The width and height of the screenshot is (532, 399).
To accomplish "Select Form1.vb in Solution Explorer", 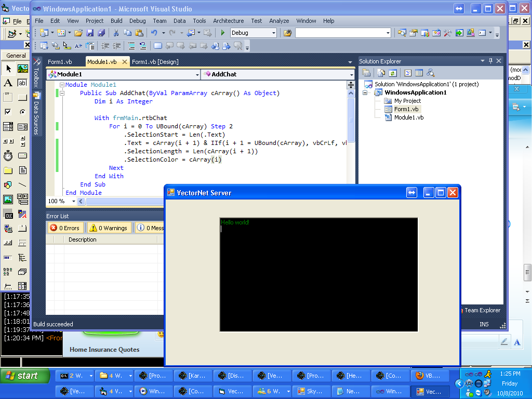I will tap(406, 109).
